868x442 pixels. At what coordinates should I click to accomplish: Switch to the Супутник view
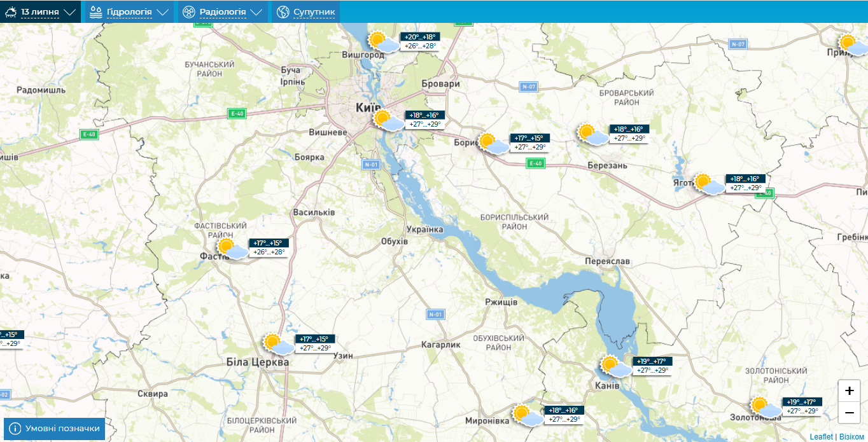(x=306, y=11)
